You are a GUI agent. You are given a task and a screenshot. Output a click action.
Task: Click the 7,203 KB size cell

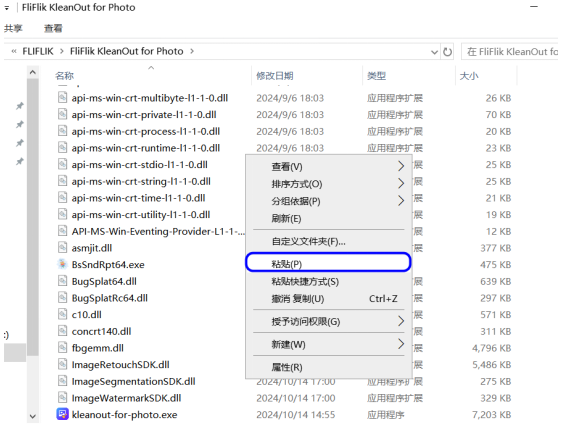[491, 415]
